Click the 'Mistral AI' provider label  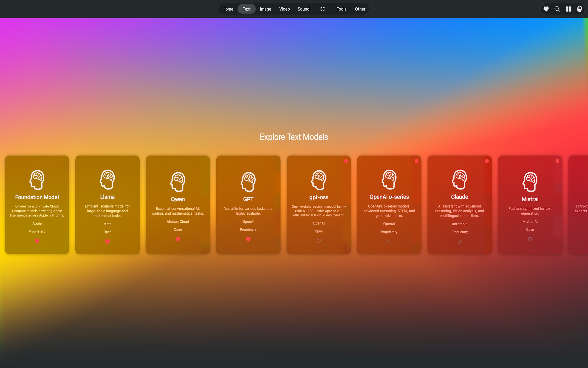(530, 221)
